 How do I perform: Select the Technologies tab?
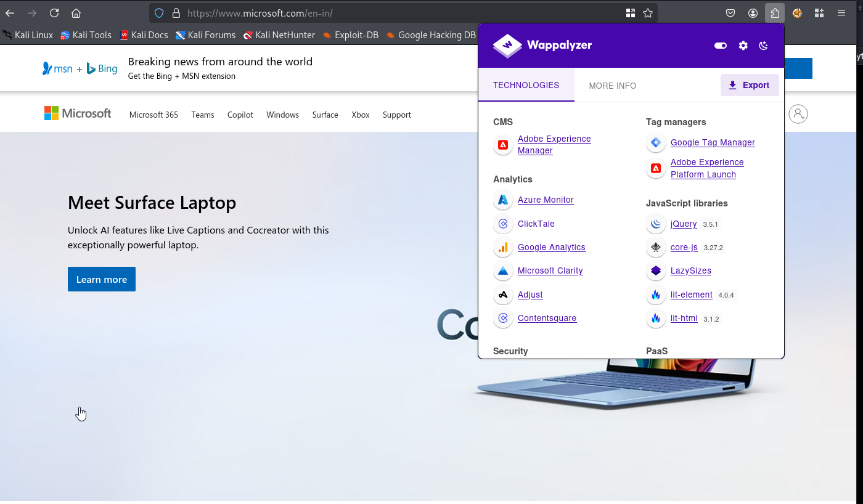tap(526, 85)
